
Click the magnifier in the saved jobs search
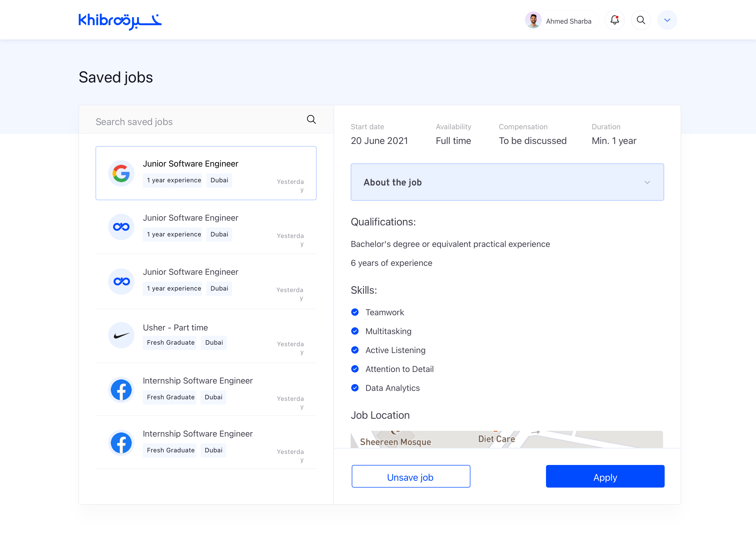tap(311, 120)
